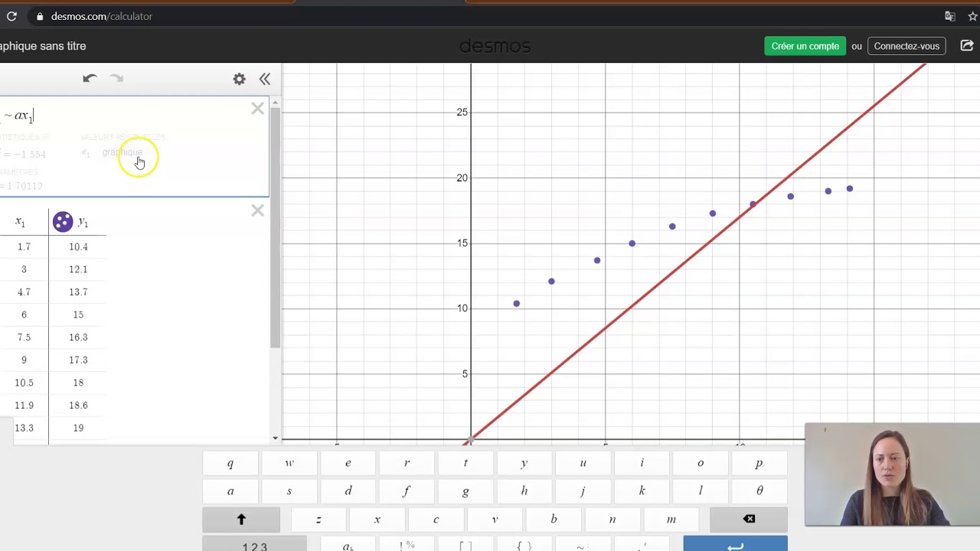The width and height of the screenshot is (980, 551).
Task: Click the shift key on keypad
Action: [x=241, y=520]
